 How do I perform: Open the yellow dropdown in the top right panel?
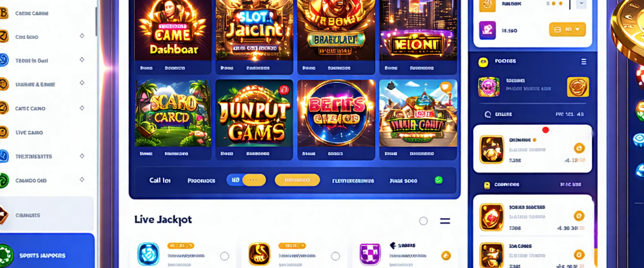coord(567,29)
